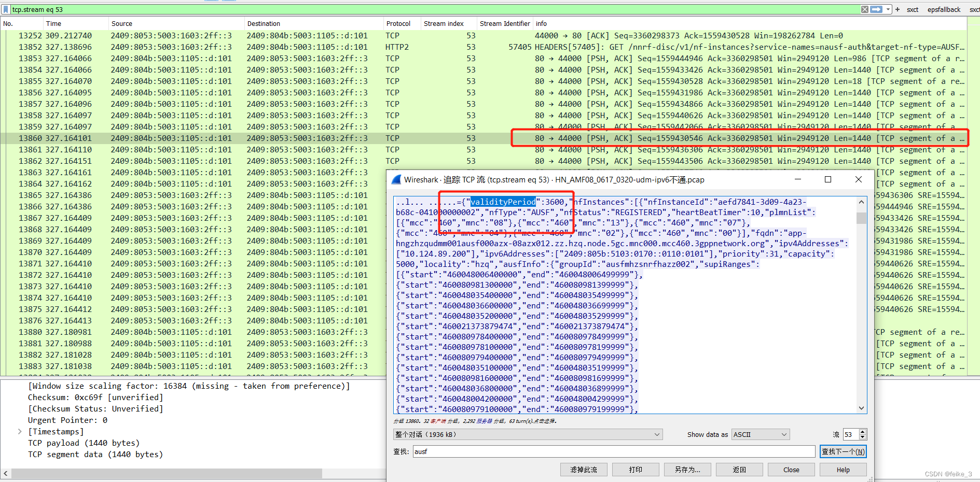Viewport: 980px width, 482px height.
Task: Increment the stream number stepper up
Action: click(862, 432)
